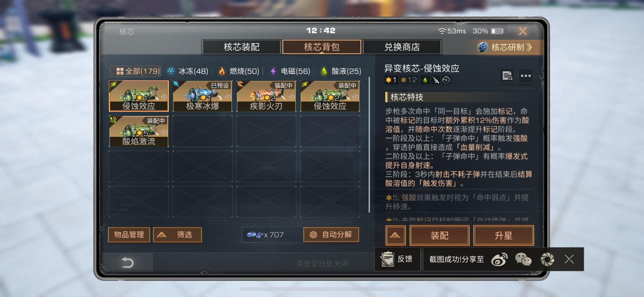Share screenshot to Weibo
644x297 pixels.
tap(499, 259)
